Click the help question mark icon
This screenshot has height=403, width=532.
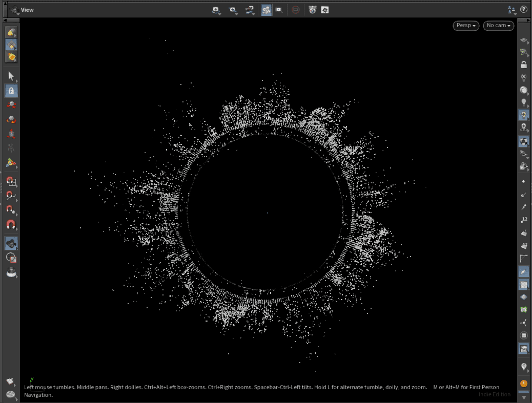(524, 9)
